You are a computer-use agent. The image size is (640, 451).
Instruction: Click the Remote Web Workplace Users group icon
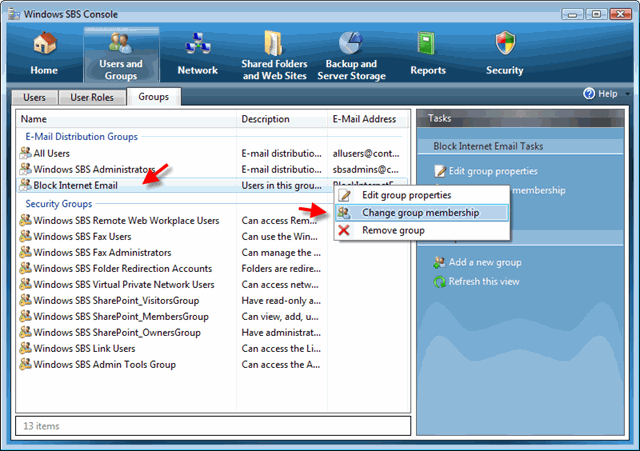(25, 220)
